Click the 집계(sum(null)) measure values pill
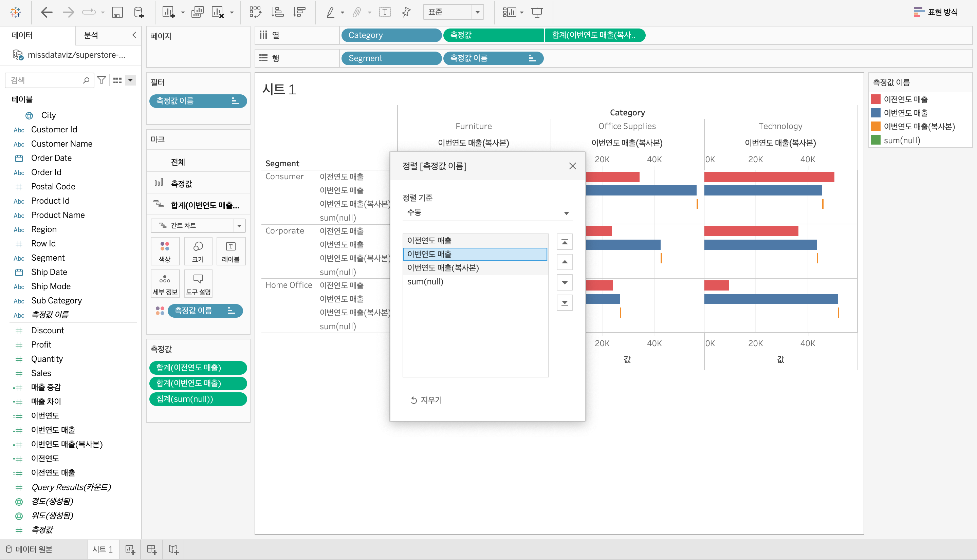Screen dimensions: 977x560 coord(198,399)
